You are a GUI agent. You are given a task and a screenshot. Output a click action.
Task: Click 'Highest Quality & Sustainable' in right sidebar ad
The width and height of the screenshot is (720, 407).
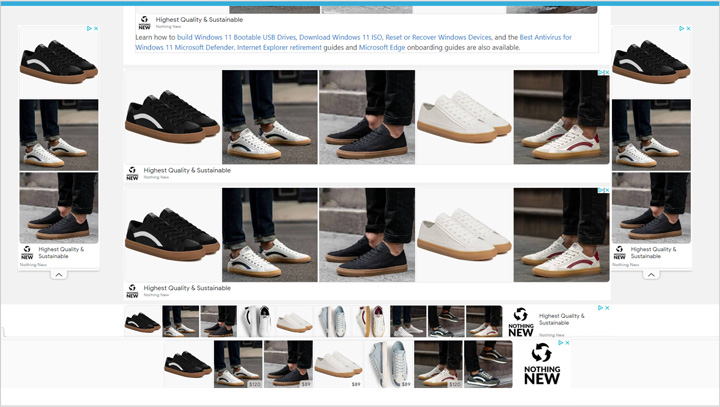click(x=653, y=253)
